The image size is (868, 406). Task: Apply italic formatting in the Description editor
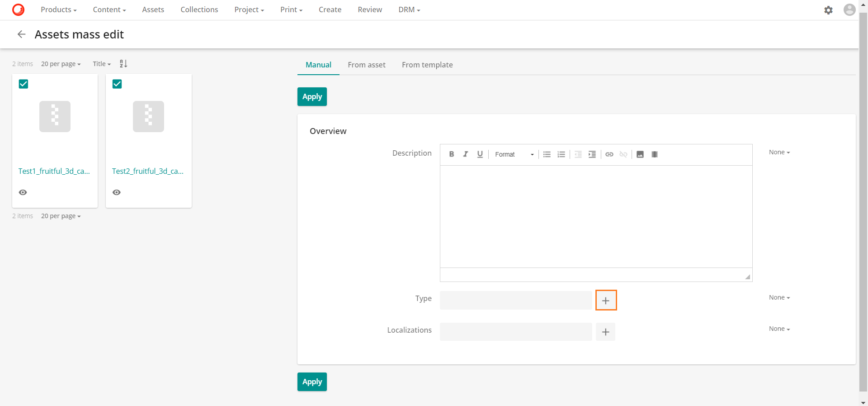465,154
